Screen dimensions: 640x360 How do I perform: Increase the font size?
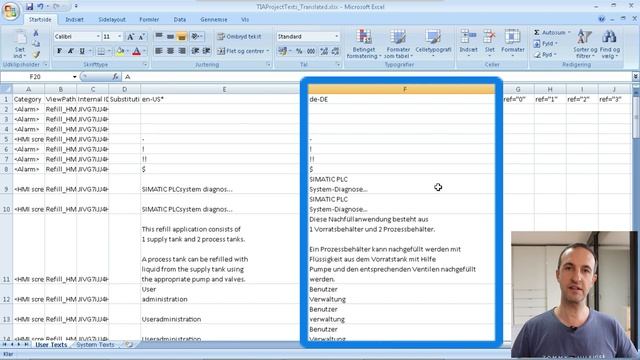130,37
